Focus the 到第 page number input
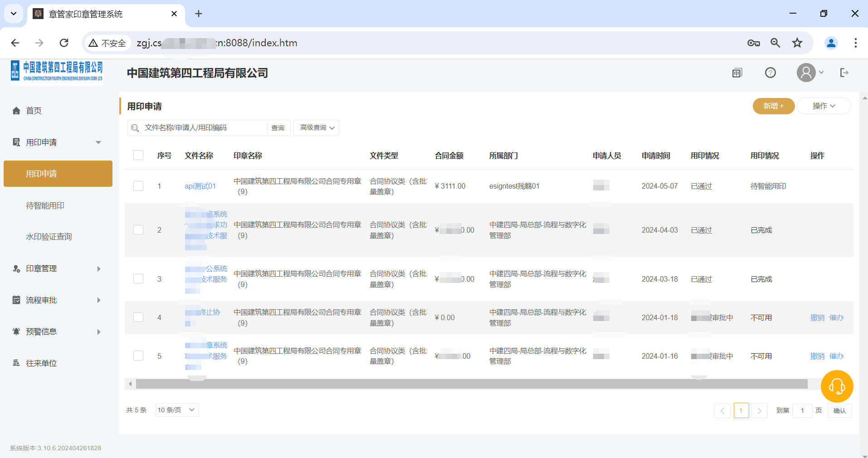Viewport: 868px width, 458px height. (x=802, y=411)
